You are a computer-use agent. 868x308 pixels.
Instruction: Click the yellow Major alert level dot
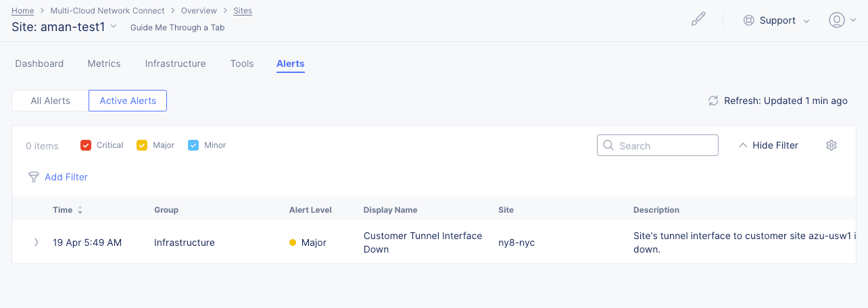(x=293, y=242)
